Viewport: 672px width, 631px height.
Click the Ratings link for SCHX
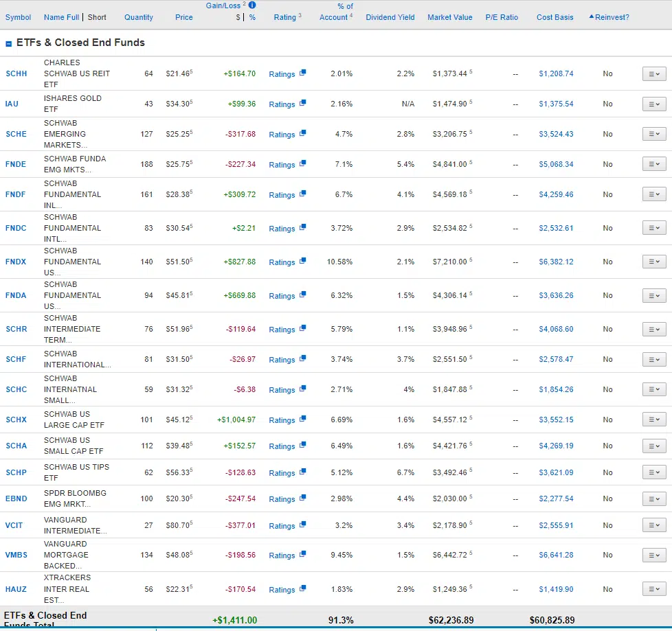coord(282,420)
